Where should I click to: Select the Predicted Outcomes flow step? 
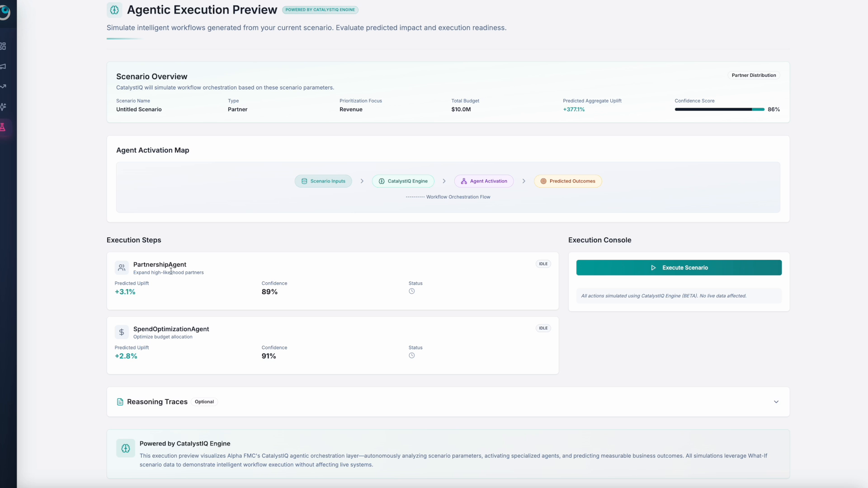pos(568,181)
